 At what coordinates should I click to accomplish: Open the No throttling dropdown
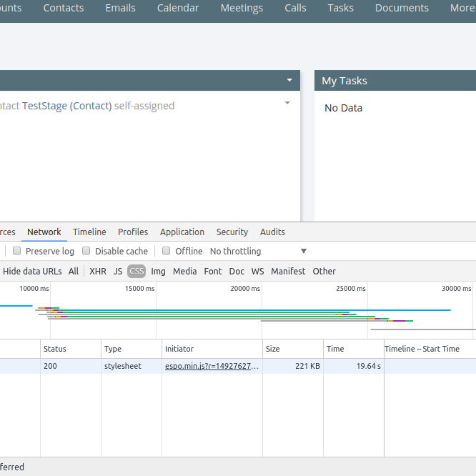click(258, 251)
